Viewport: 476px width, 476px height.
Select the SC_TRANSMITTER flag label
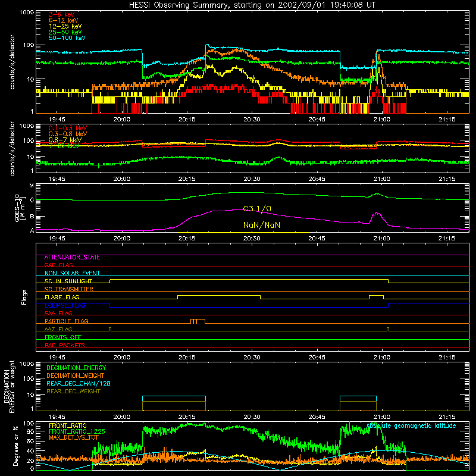coord(69,289)
